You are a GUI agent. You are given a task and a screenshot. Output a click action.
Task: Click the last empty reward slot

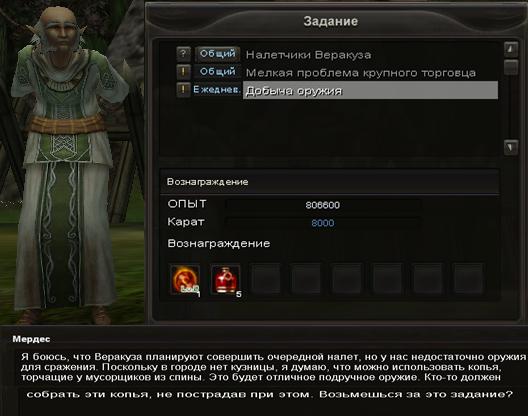point(468,280)
